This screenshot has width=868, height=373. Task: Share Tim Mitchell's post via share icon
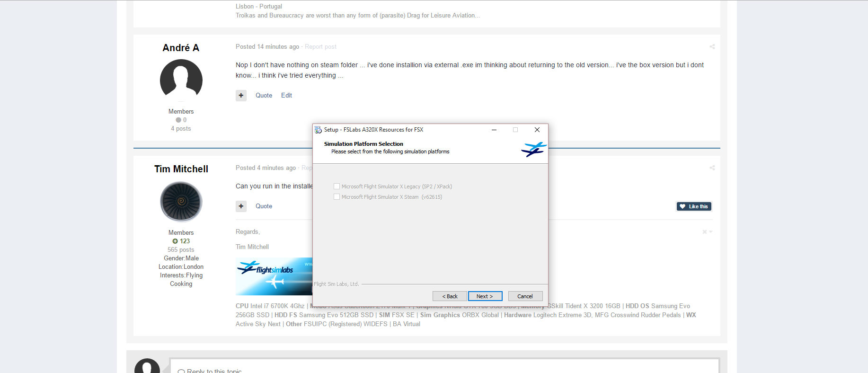712,168
